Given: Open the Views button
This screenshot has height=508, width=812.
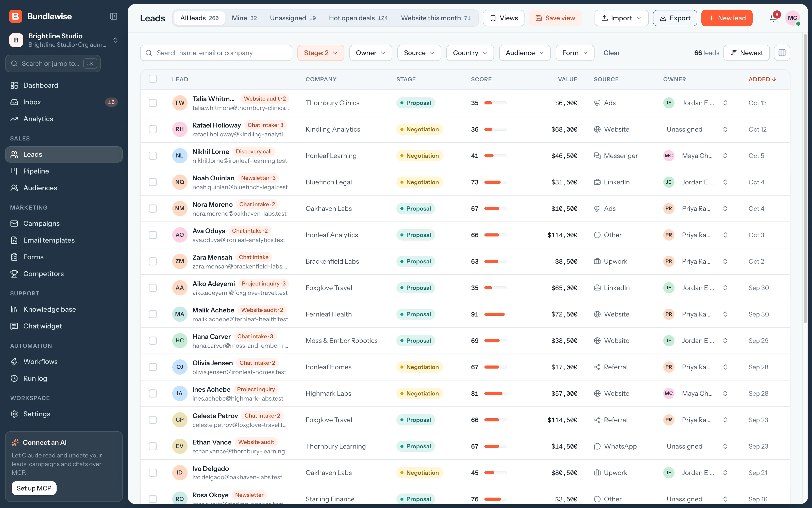Looking at the screenshot, I should 503,18.
